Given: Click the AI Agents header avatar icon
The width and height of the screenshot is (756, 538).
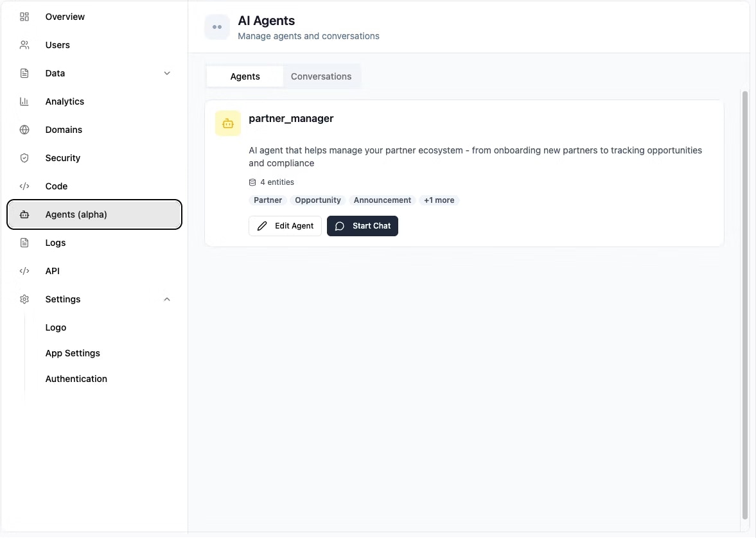Looking at the screenshot, I should click(216, 26).
